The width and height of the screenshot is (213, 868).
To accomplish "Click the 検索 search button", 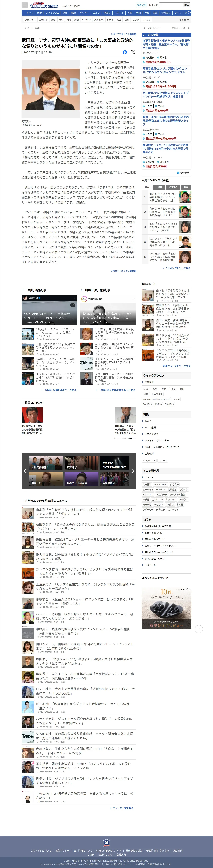I will click(187, 5).
